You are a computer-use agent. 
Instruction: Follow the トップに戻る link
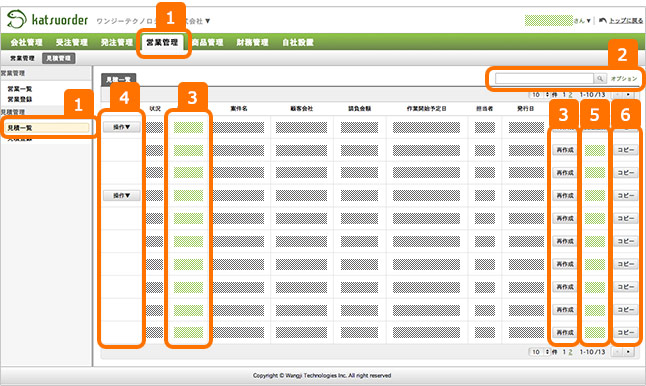[626, 20]
